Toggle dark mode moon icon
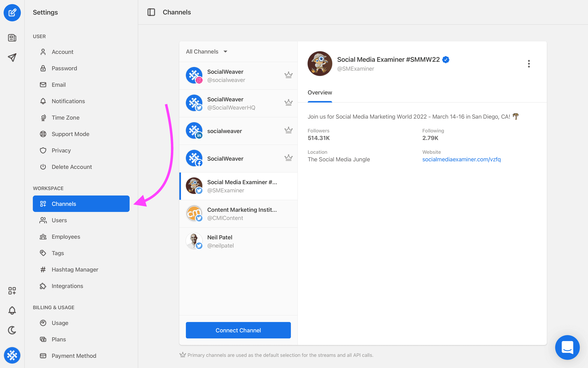This screenshot has width=588, height=368. pos(12,330)
